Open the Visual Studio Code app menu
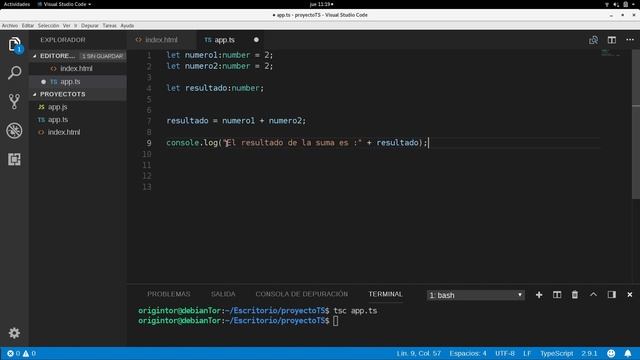640x360 pixels. click(64, 4)
